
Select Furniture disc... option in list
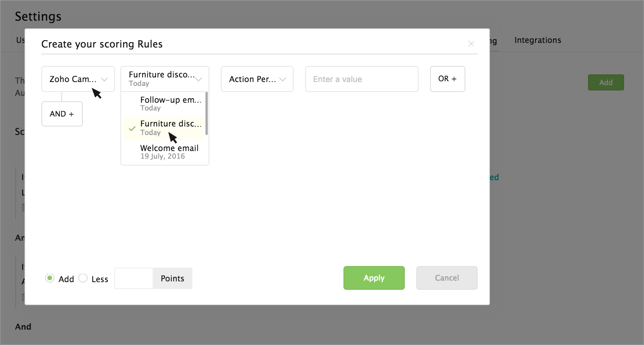tap(164, 128)
